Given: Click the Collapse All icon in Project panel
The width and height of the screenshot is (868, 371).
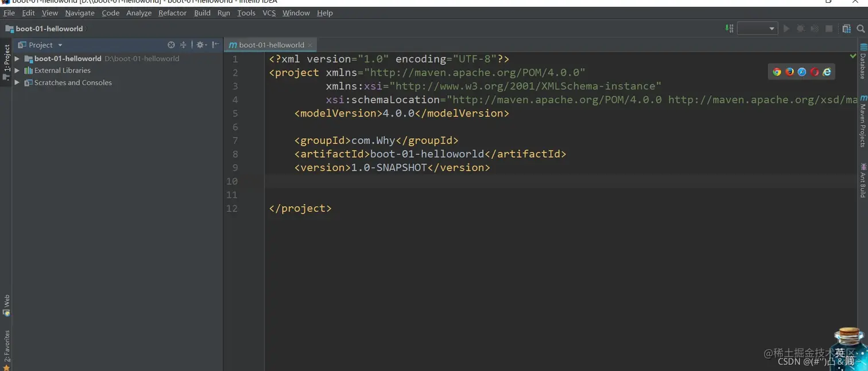Looking at the screenshot, I should [x=183, y=45].
